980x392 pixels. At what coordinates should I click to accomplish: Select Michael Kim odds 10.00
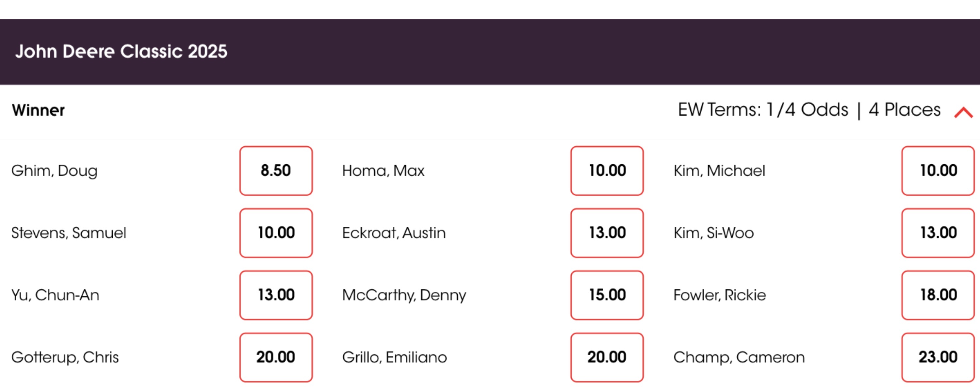938,171
